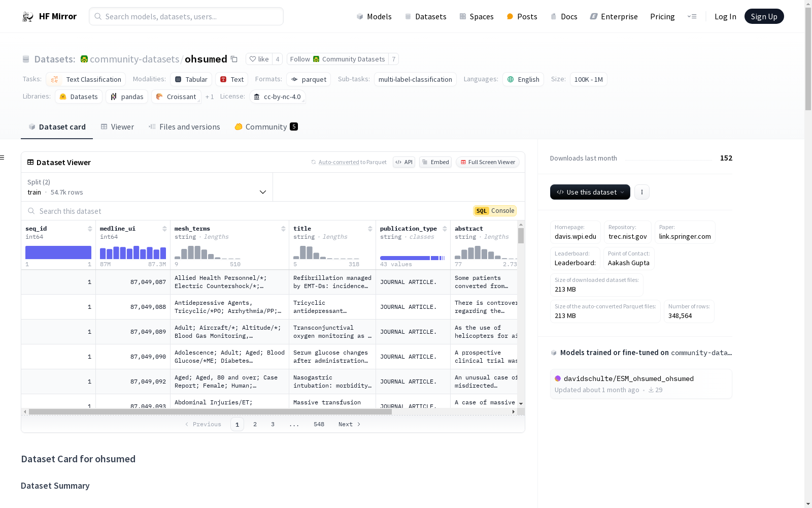Viewport: 812px width, 508px height.
Task: Open the Community tab
Action: click(x=266, y=127)
